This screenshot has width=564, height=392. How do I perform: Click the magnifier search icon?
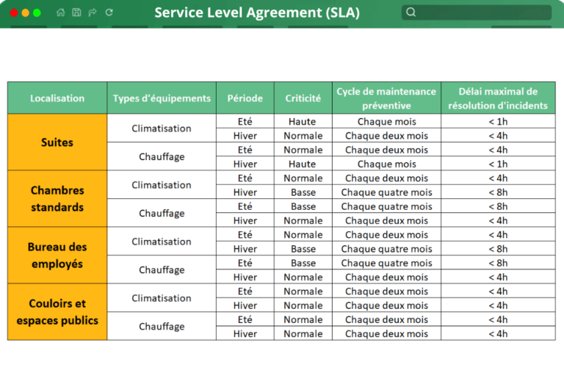(411, 12)
